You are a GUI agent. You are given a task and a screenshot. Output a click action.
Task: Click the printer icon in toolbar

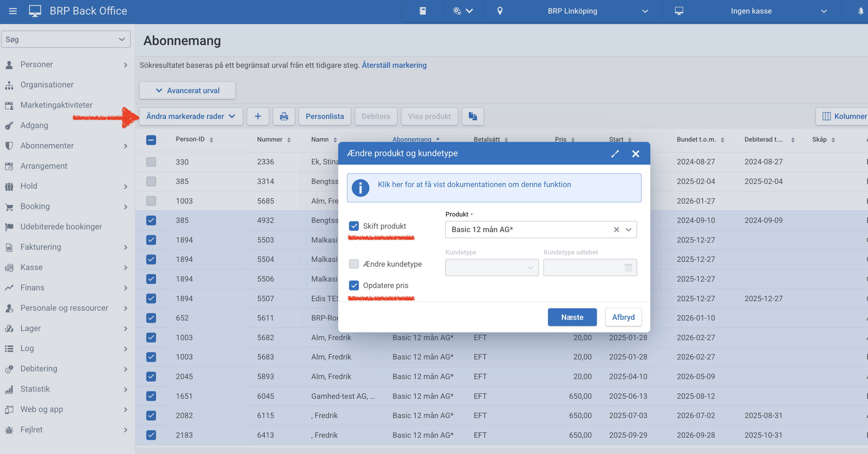point(284,117)
